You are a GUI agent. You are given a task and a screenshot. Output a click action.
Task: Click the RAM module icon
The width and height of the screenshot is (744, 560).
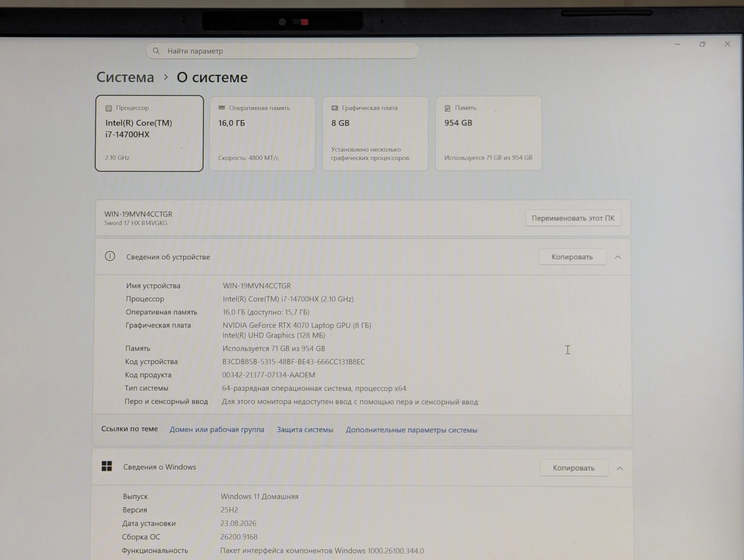(222, 108)
